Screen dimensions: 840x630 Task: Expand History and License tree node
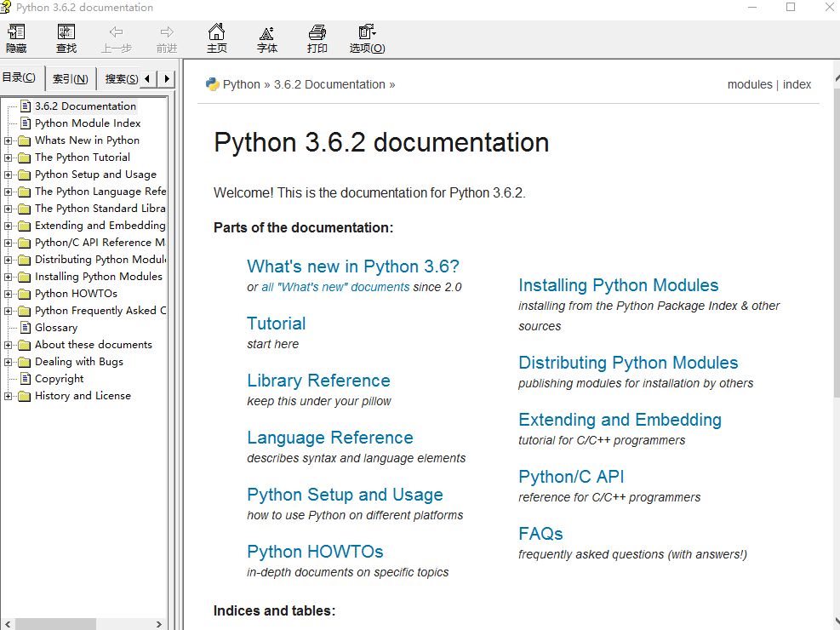pyautogui.click(x=9, y=396)
